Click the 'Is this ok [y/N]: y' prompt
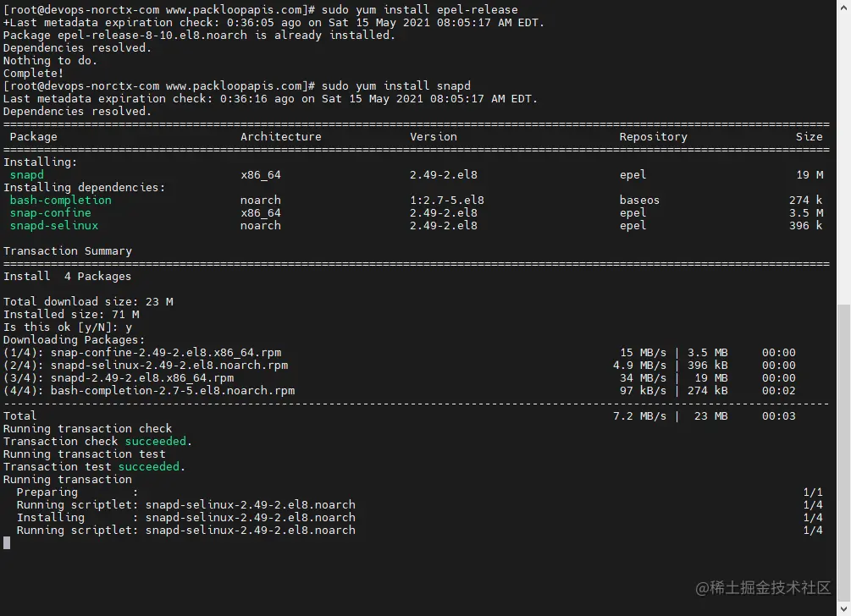 click(x=67, y=327)
